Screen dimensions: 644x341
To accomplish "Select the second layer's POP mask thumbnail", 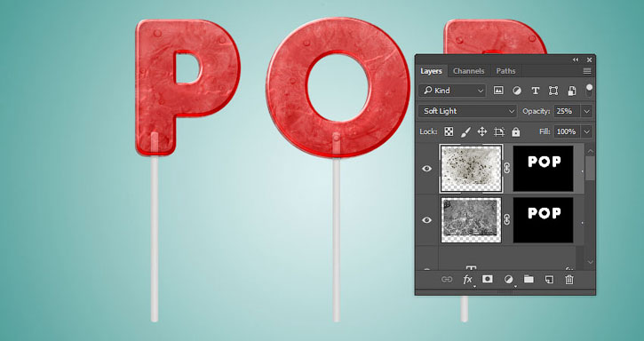I will (x=544, y=220).
